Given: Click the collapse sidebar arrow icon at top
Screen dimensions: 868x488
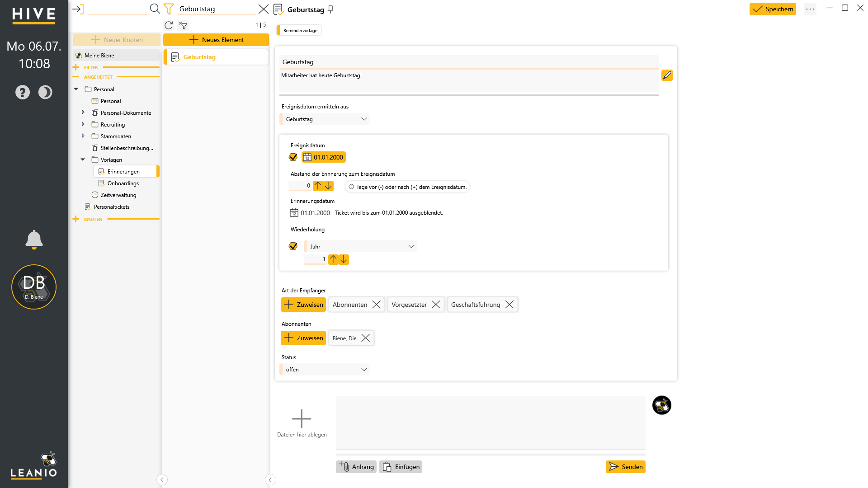Looking at the screenshot, I should tap(78, 9).
